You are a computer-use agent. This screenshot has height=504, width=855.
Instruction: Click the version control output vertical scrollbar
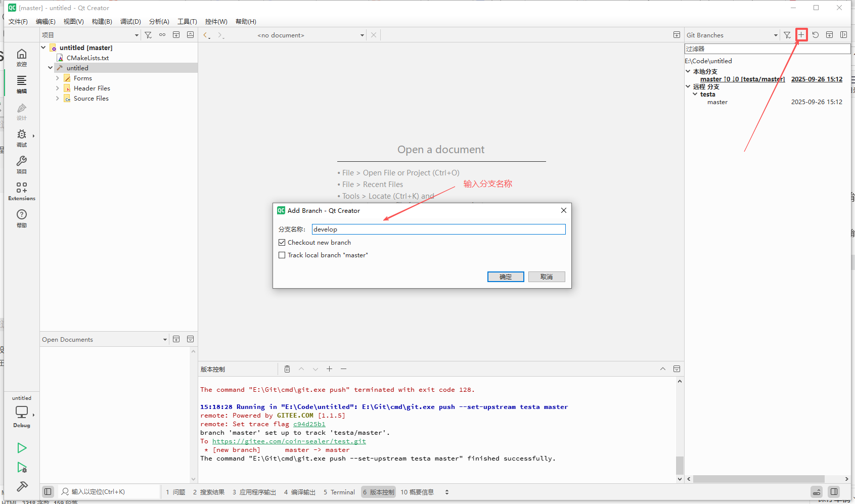(680, 465)
